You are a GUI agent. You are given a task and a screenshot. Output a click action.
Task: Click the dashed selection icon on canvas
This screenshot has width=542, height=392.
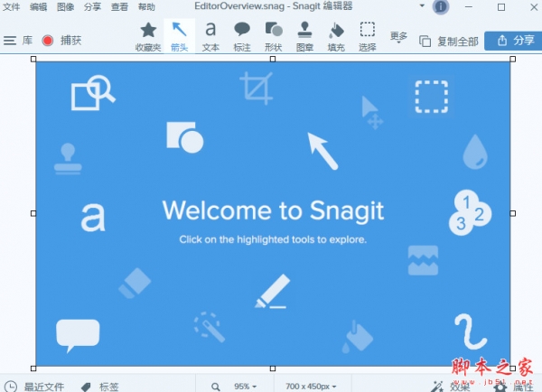tap(432, 97)
